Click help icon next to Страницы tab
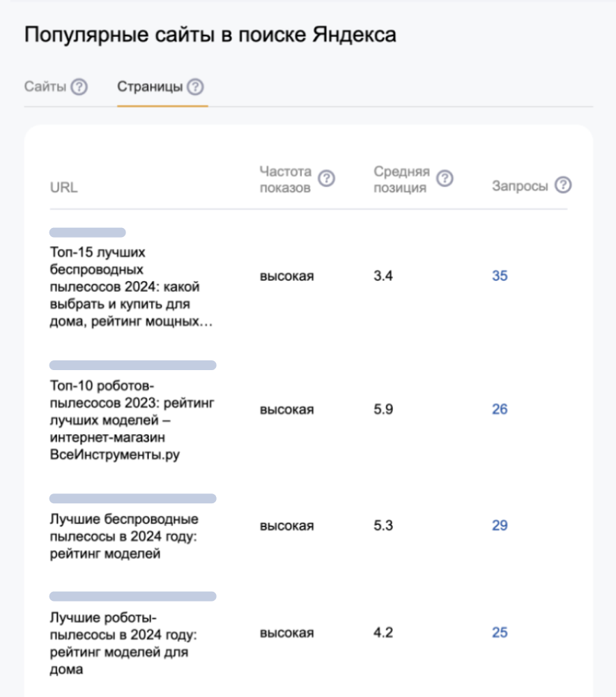The width and height of the screenshot is (616, 697). pos(196,87)
